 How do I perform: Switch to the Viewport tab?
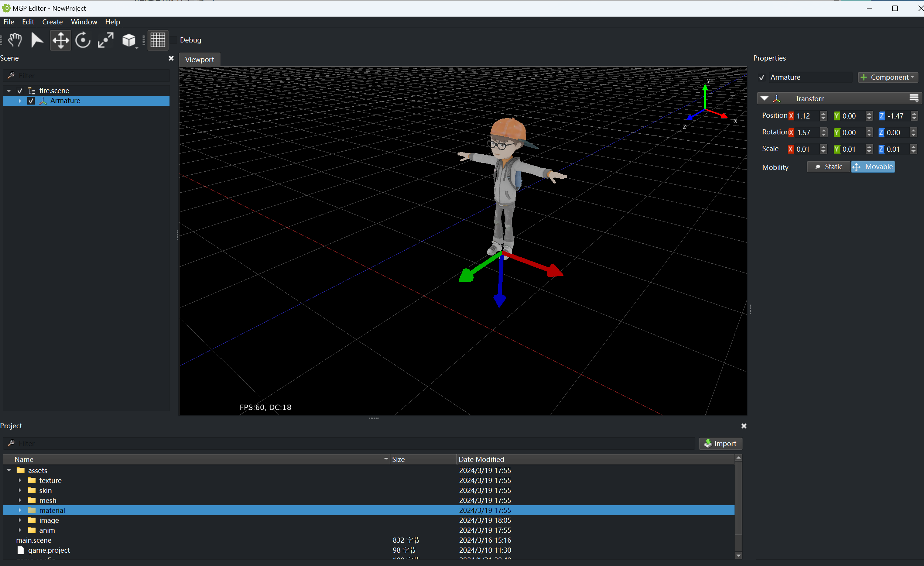[199, 59]
